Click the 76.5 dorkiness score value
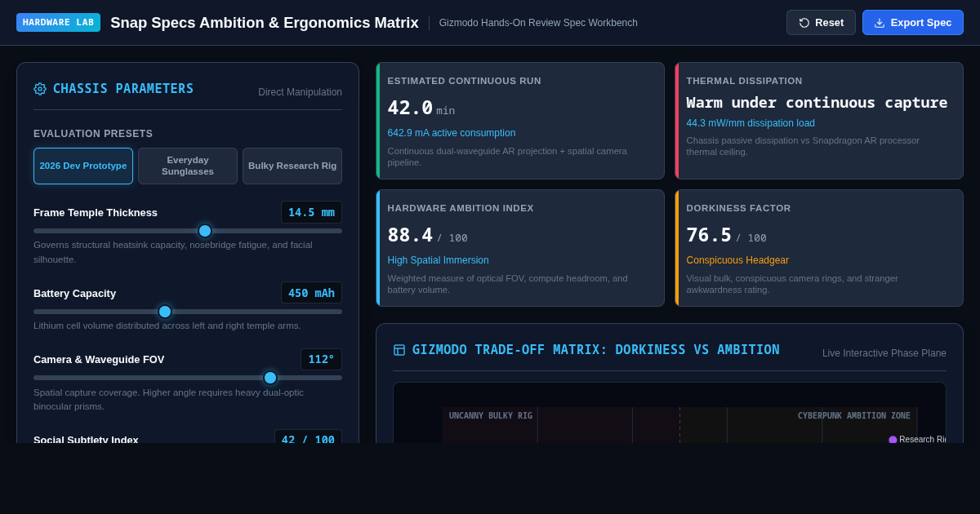Screen dimensions: 980x514 709,235
